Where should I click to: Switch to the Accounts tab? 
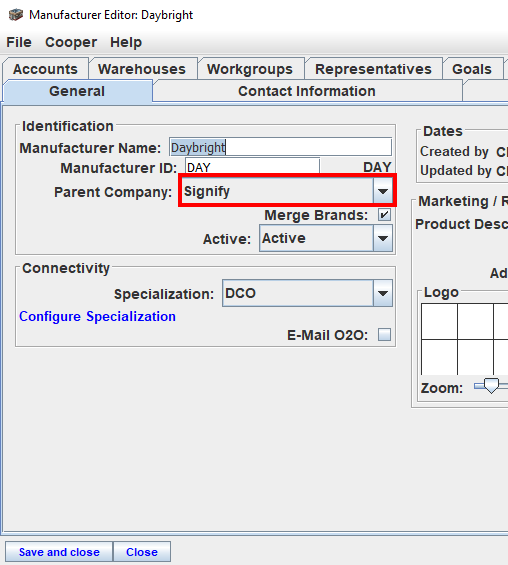(x=45, y=68)
